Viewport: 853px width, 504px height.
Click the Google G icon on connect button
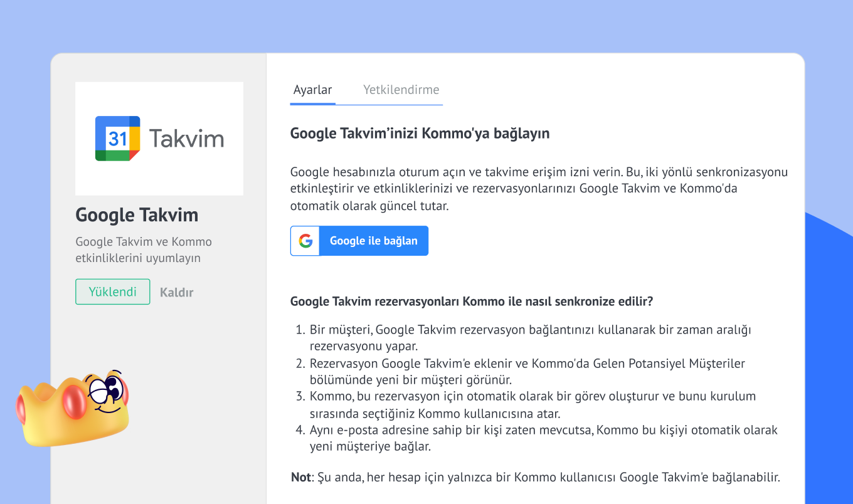point(305,241)
